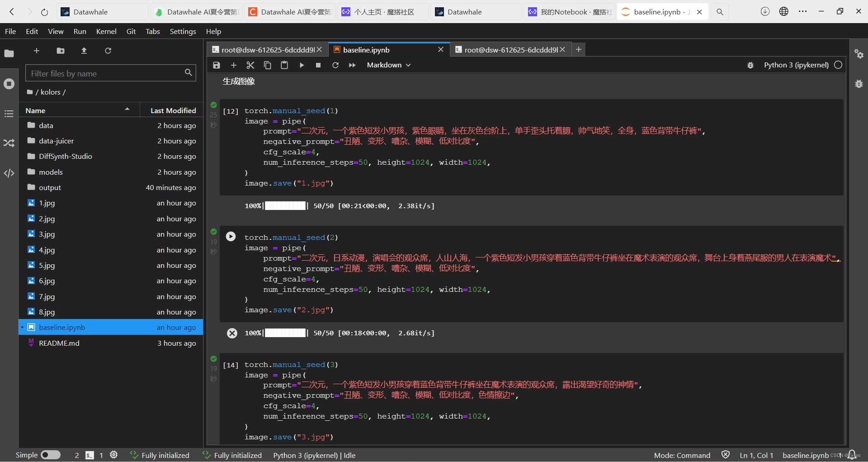This screenshot has width=868, height=462.
Task: Upload files with the upload arrow icon
Action: (84, 51)
